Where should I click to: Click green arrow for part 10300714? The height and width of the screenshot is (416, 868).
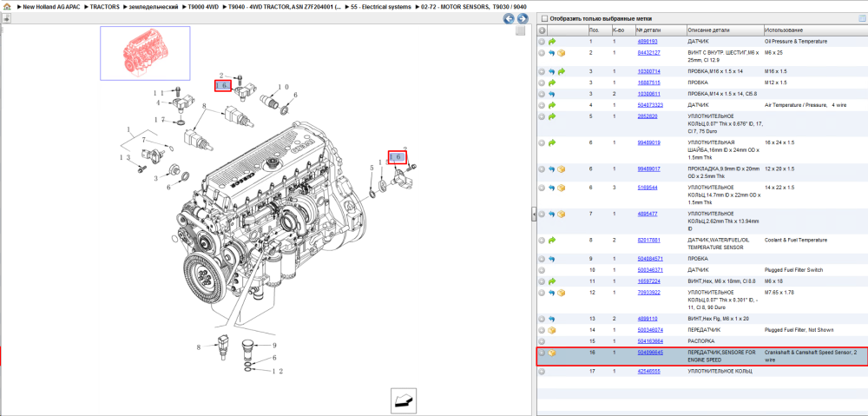(x=562, y=72)
